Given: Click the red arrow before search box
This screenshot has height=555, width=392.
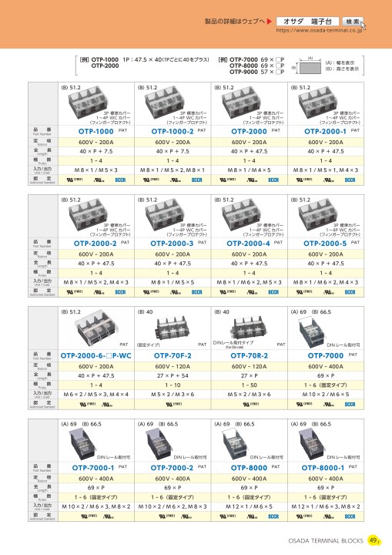Looking at the screenshot, I should click(270, 22).
